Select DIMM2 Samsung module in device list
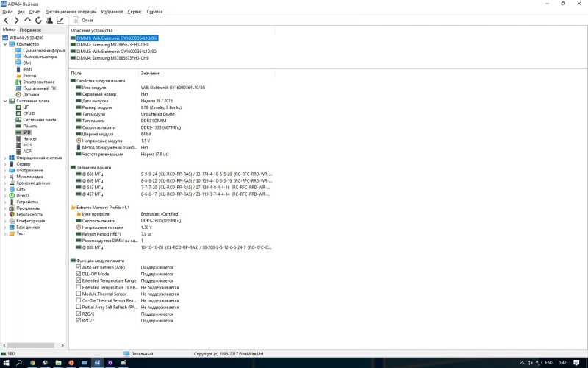Screen dimensions: 588x368 click(112, 44)
